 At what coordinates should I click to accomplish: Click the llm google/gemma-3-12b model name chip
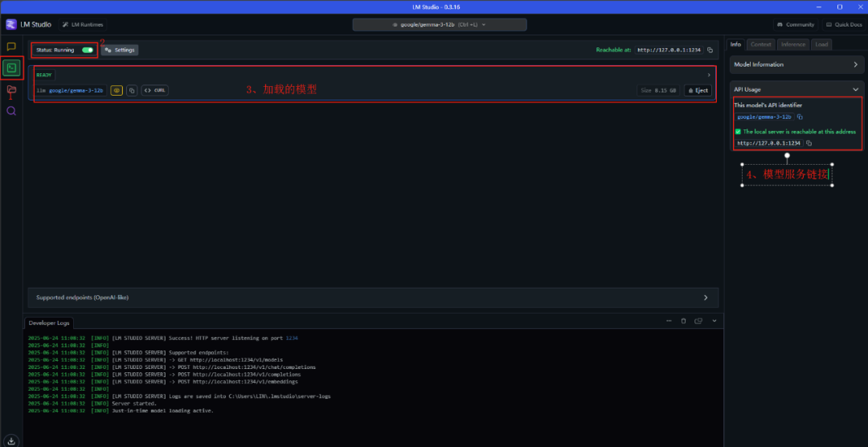[x=70, y=90]
